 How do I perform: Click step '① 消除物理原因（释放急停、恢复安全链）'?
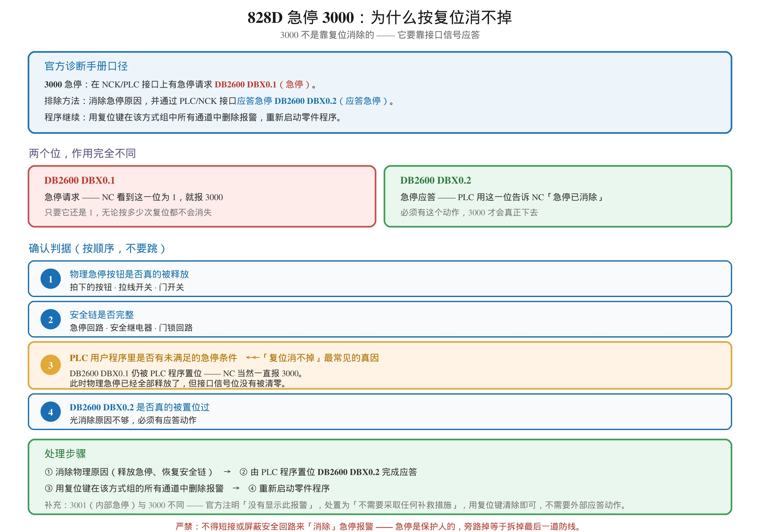pyautogui.click(x=129, y=472)
